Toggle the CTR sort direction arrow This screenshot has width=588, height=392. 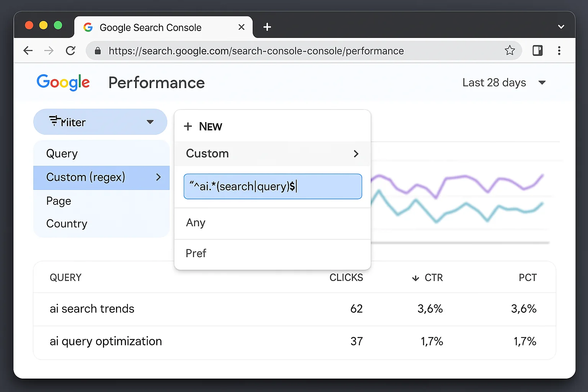click(x=415, y=278)
